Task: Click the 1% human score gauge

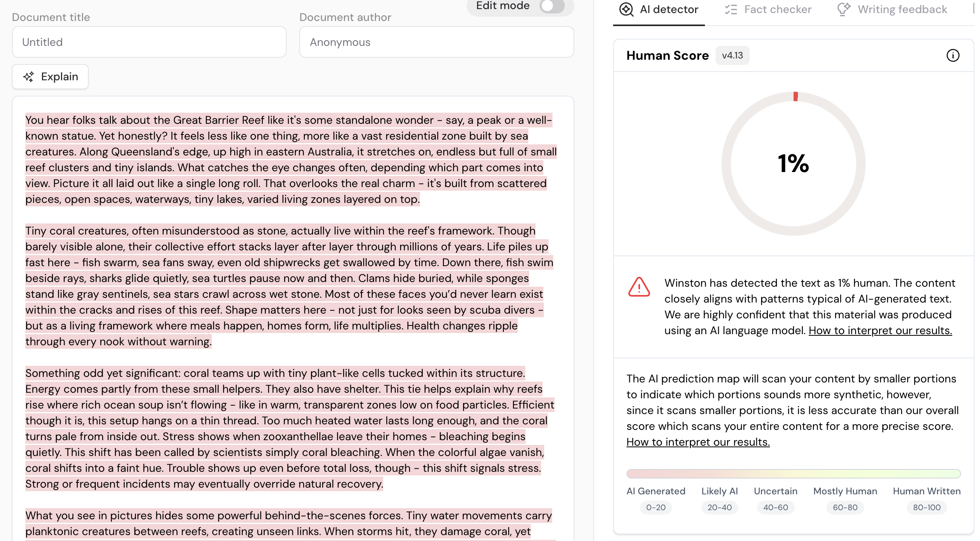Action: tap(793, 163)
